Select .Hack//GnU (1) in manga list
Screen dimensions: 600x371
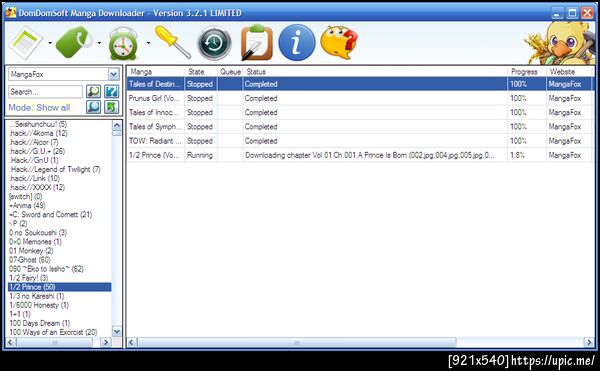[34, 160]
